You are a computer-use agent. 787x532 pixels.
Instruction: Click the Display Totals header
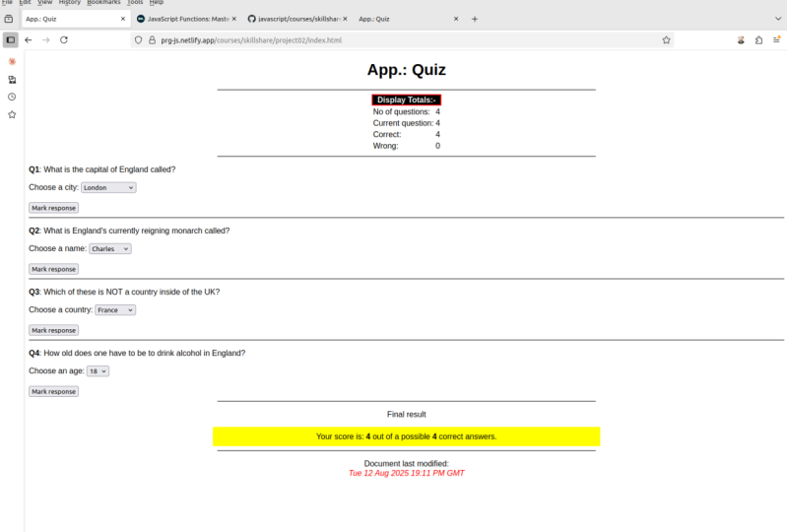[407, 100]
